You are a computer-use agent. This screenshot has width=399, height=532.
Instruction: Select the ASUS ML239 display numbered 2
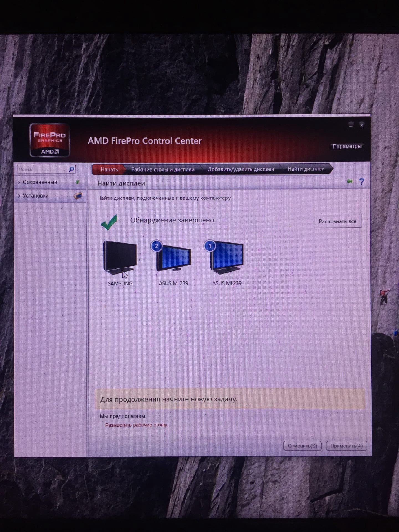pos(171,256)
